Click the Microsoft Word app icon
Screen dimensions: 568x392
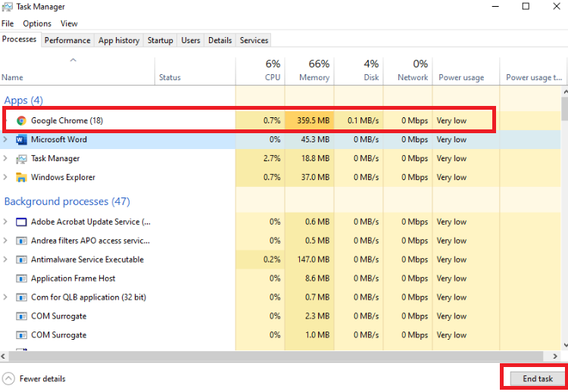[x=21, y=139]
